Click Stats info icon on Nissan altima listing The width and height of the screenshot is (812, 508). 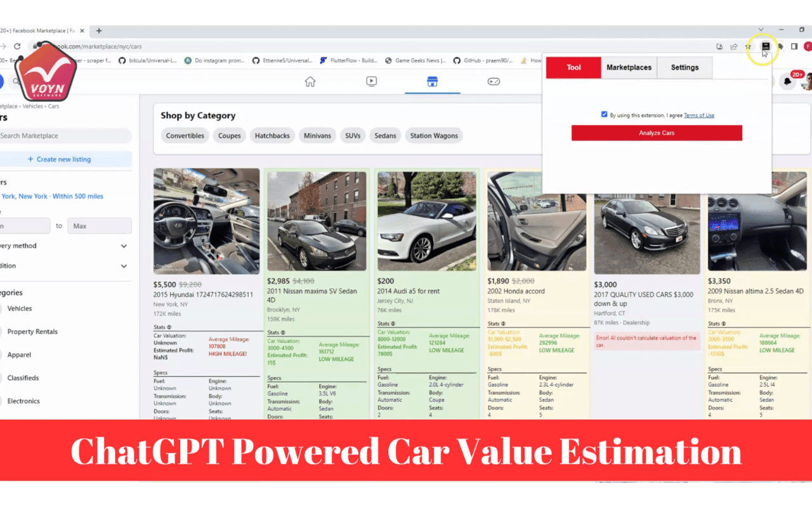(724, 324)
